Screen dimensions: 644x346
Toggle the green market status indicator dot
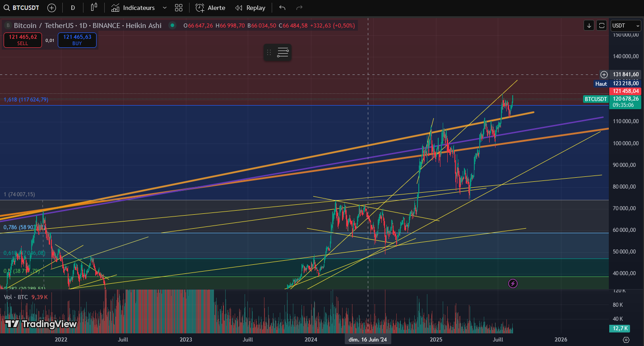[x=171, y=26]
